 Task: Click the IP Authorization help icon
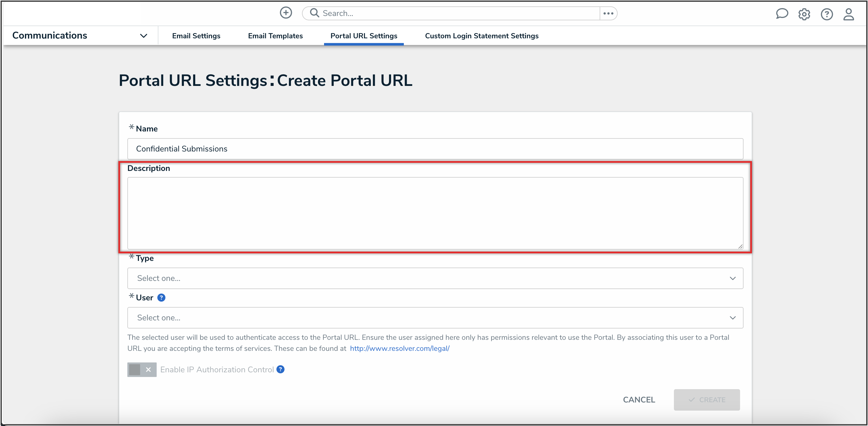tap(280, 369)
